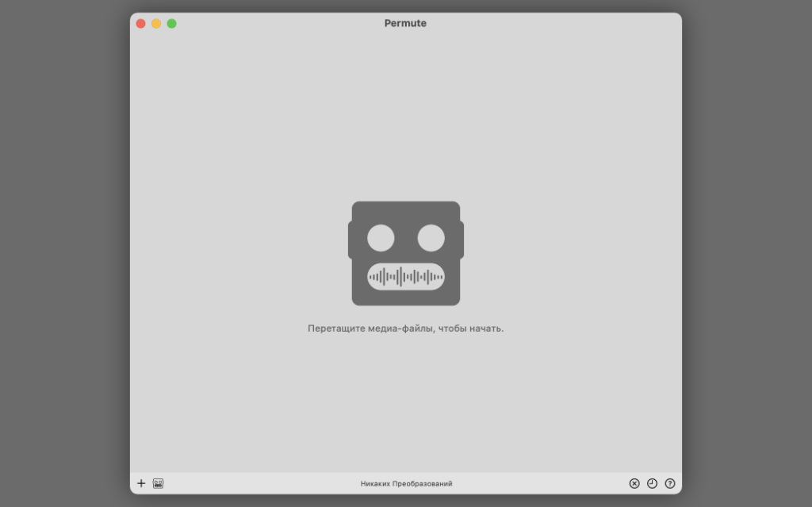Minimize the Permute window with yellow button
Viewport: 812px width, 507px height.
tap(156, 23)
